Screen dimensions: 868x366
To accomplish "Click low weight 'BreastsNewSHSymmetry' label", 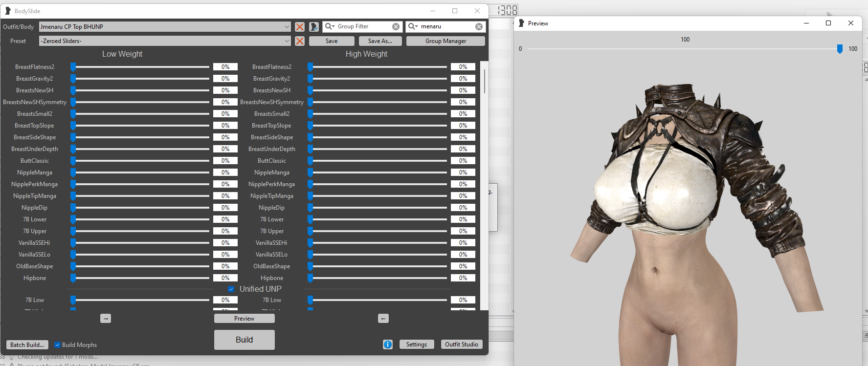I will tap(35, 102).
